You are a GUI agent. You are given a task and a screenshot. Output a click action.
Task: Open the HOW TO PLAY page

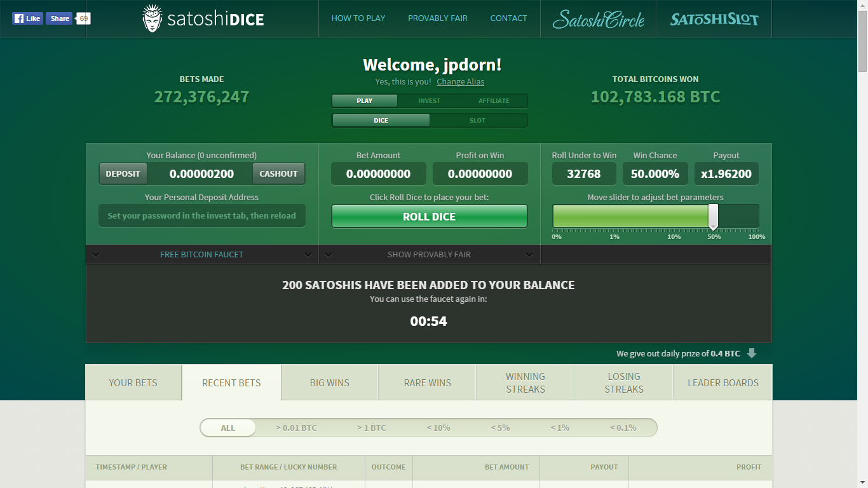pos(358,18)
